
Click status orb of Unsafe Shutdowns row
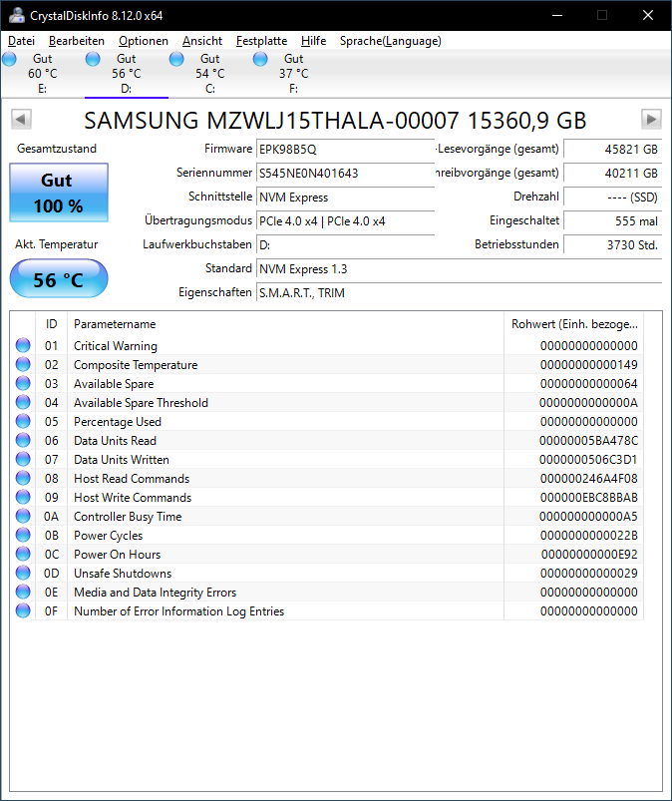[x=23, y=573]
